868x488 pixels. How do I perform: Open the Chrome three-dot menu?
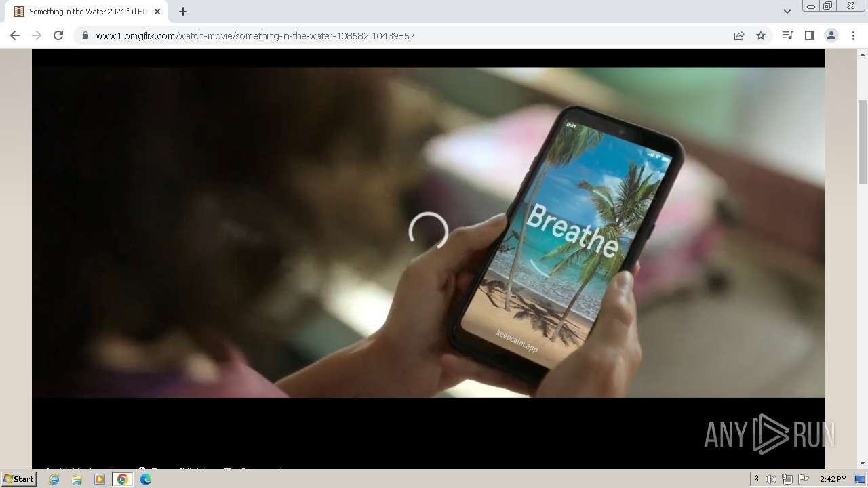(853, 35)
